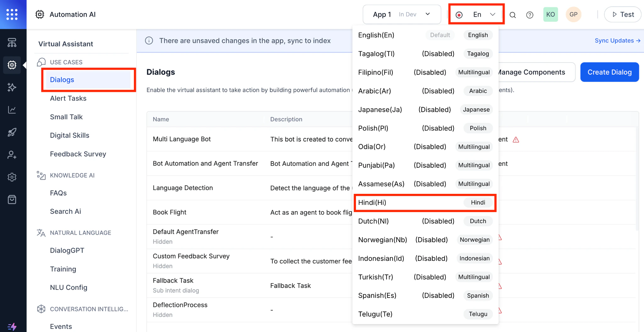Click the marketplace bag icon

tap(12, 199)
